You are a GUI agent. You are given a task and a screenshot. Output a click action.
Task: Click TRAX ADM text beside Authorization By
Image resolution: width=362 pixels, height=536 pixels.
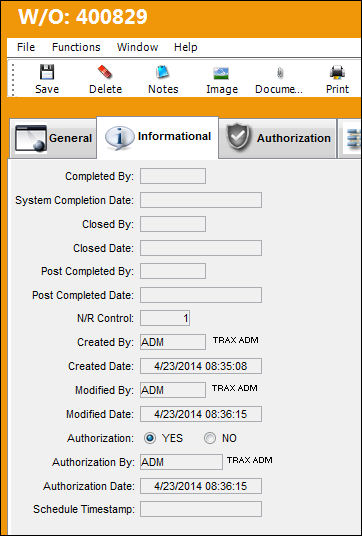point(250,460)
